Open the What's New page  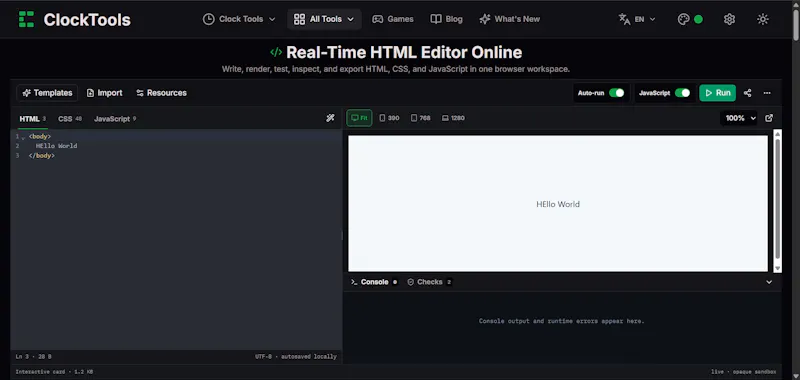coord(509,19)
